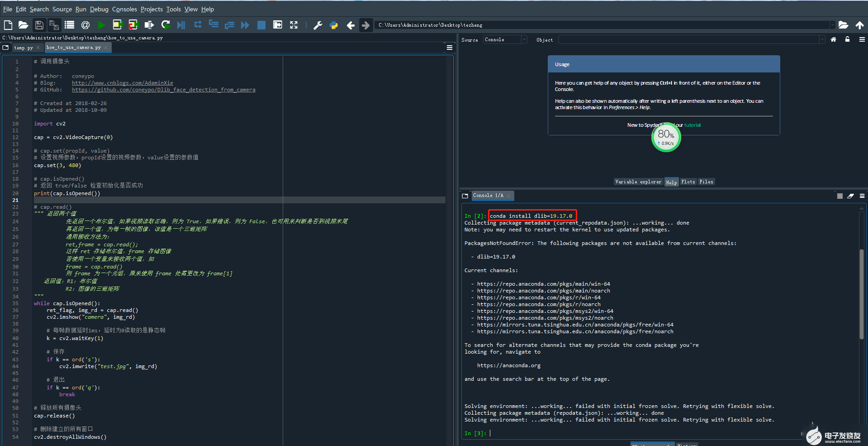Image resolution: width=868 pixels, height=446 pixels.
Task: Go back with the left arrow
Action: tap(351, 25)
